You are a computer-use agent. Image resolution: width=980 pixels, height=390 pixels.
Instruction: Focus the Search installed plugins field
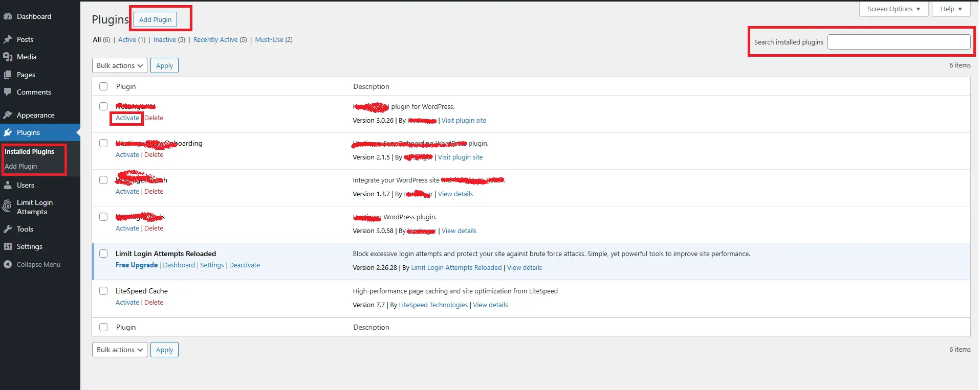(x=899, y=42)
